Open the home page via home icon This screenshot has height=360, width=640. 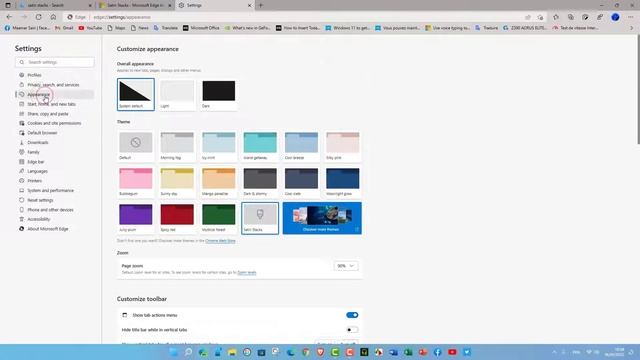[53, 17]
